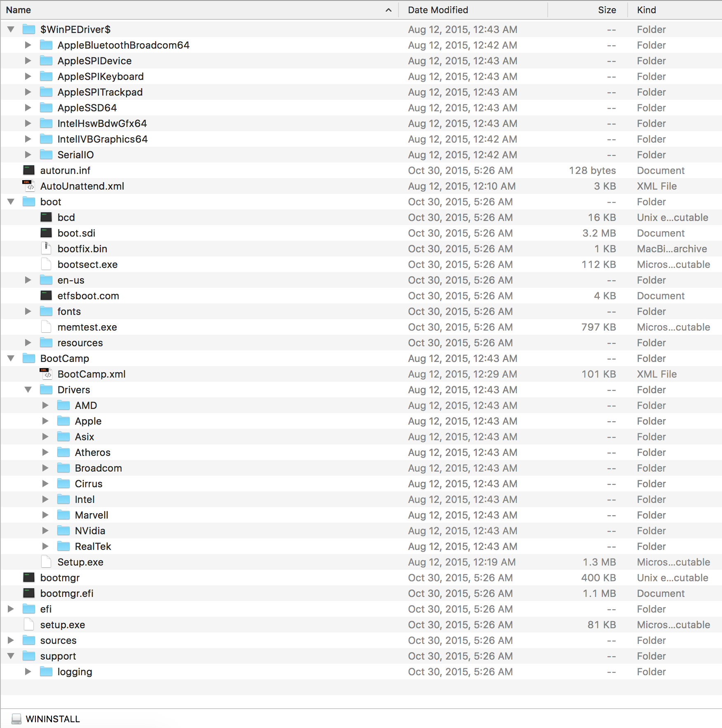Expand the Cirrus folder
Viewport: 722px width, 728px height.
point(45,484)
